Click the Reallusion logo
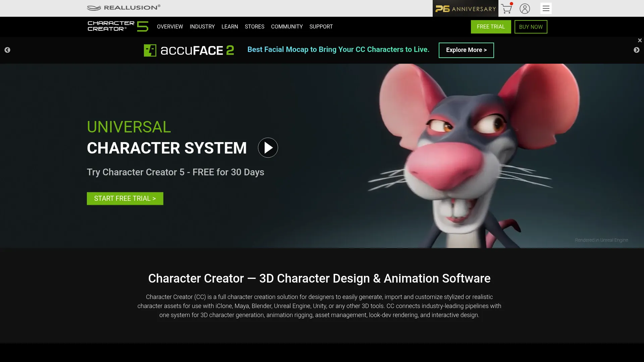 pos(124,8)
